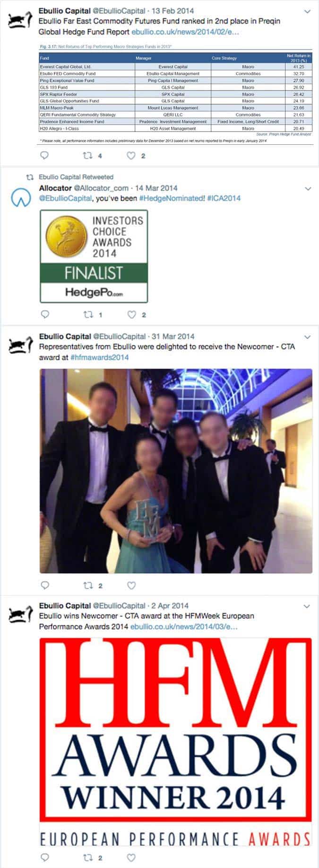Open the HFM Awards Winner 2014 image

(x=175, y=742)
